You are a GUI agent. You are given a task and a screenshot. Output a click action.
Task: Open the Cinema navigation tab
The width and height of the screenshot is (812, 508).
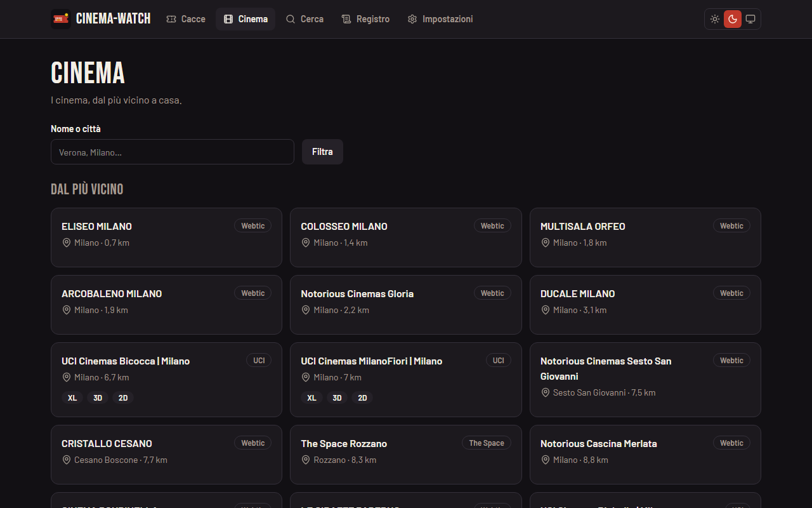click(246, 19)
